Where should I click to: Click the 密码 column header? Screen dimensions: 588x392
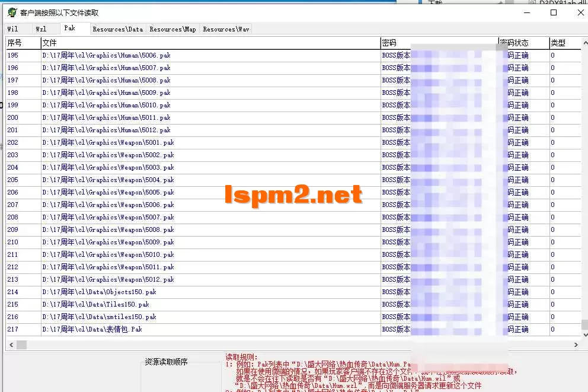439,43
